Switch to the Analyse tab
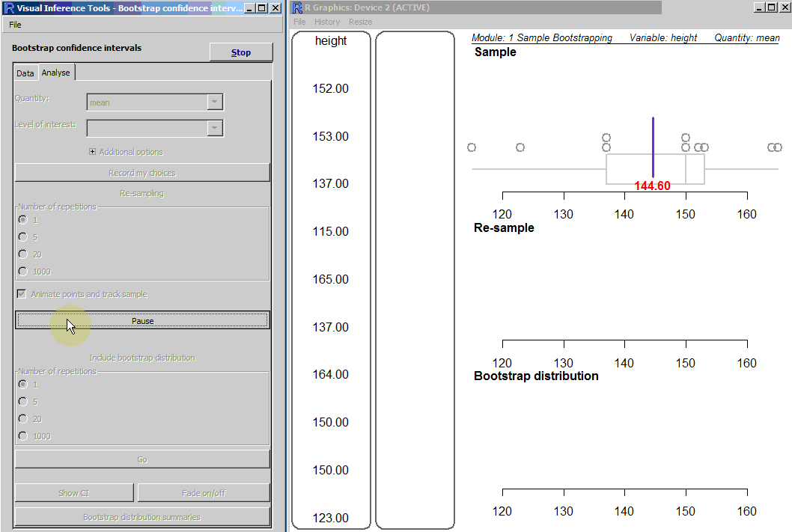 coord(56,73)
